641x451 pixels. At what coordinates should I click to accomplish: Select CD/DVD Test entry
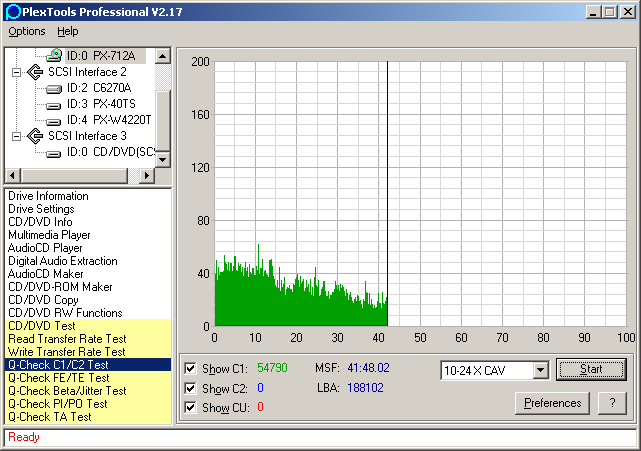pos(88,326)
